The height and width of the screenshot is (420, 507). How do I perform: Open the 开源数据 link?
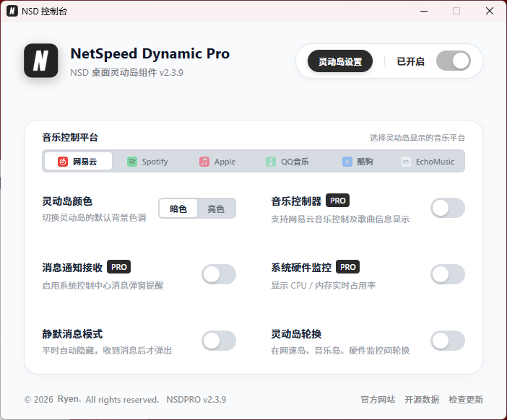422,400
